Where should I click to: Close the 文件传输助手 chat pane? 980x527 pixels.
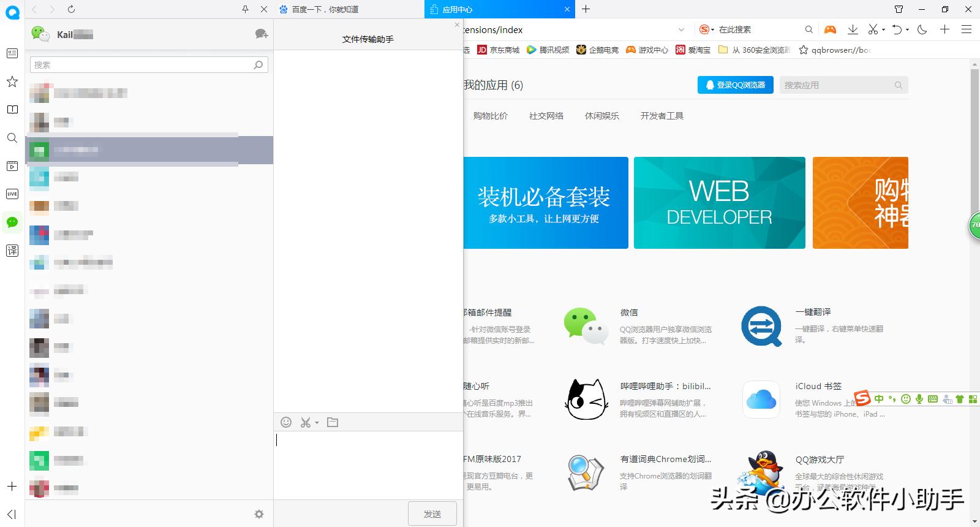457,25
